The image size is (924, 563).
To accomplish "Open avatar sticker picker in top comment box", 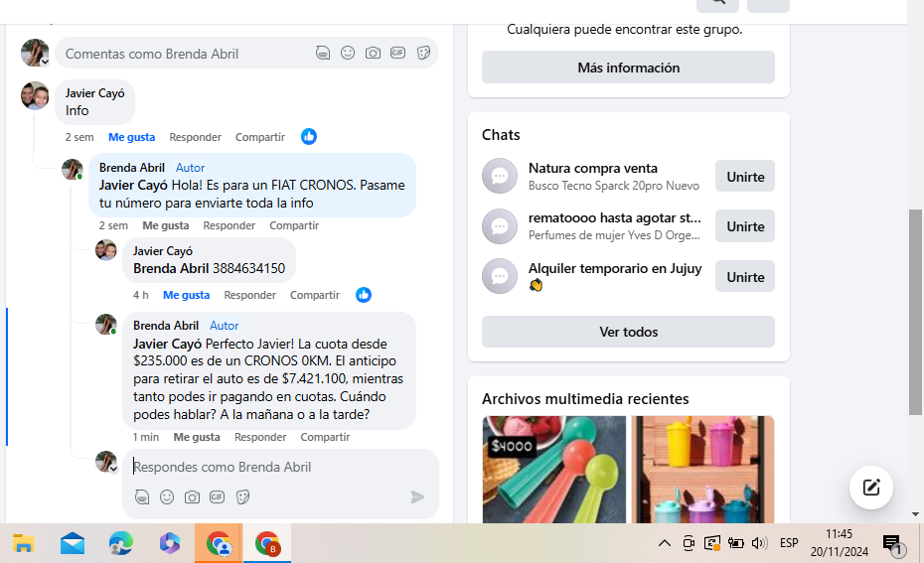I will coord(322,53).
